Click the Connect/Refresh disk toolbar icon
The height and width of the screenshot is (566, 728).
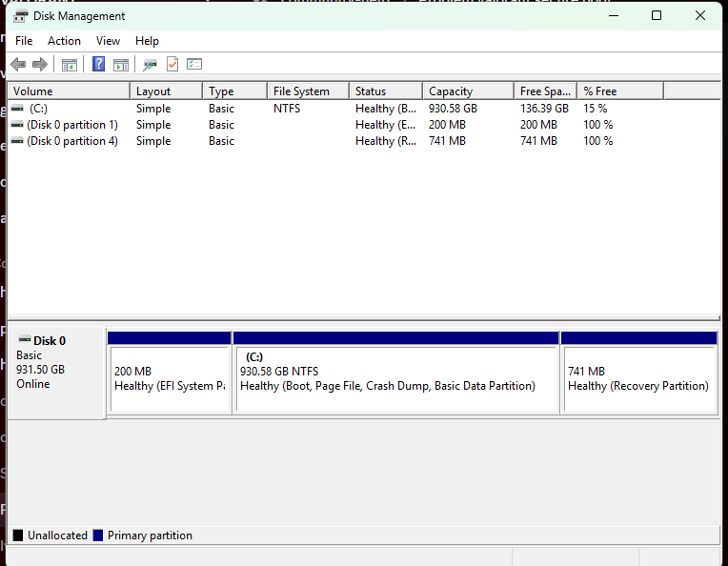click(x=150, y=65)
